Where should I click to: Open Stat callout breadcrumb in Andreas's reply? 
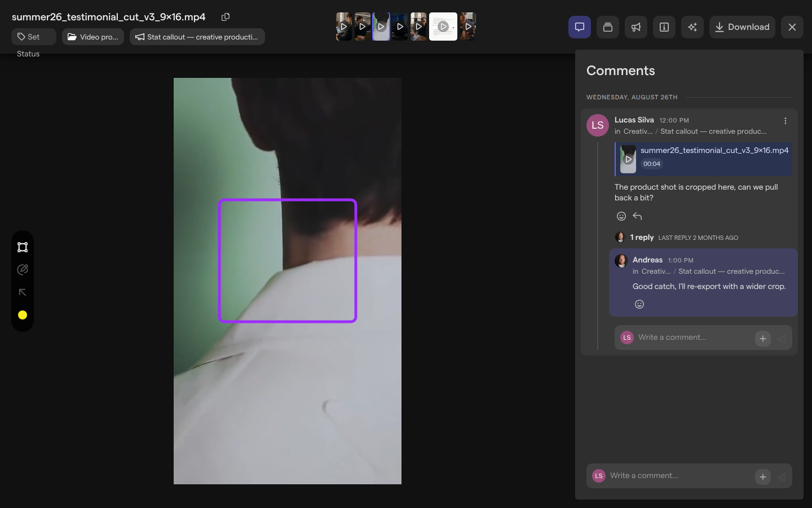pos(731,271)
